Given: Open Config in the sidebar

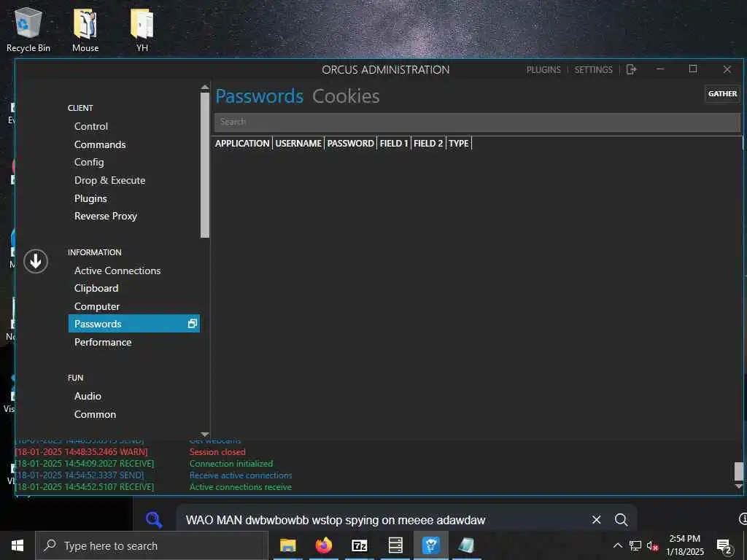Looking at the screenshot, I should [x=89, y=163].
